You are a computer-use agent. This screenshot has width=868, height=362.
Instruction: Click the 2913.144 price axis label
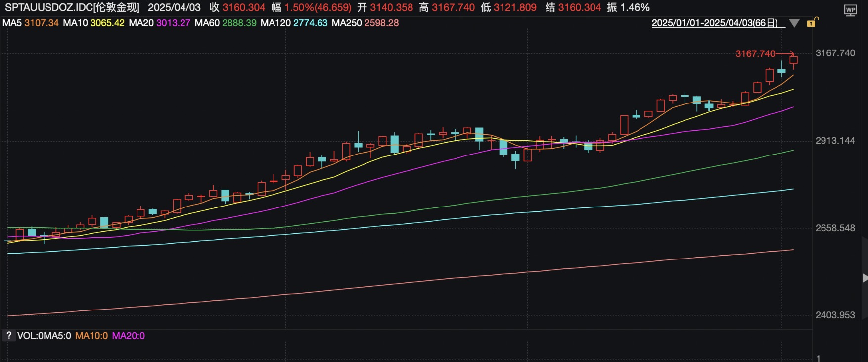pyautogui.click(x=835, y=141)
